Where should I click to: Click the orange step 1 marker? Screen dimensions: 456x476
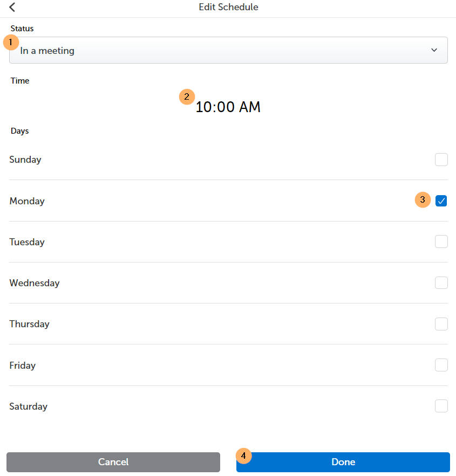[11, 42]
